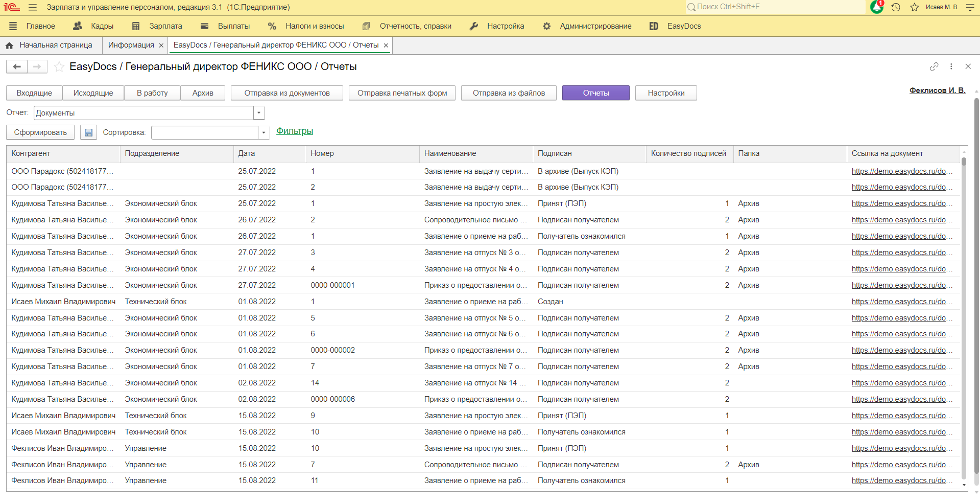Open document link for Приказ 0000-000006 row
This screenshot has width=980, height=504.
[x=902, y=399]
